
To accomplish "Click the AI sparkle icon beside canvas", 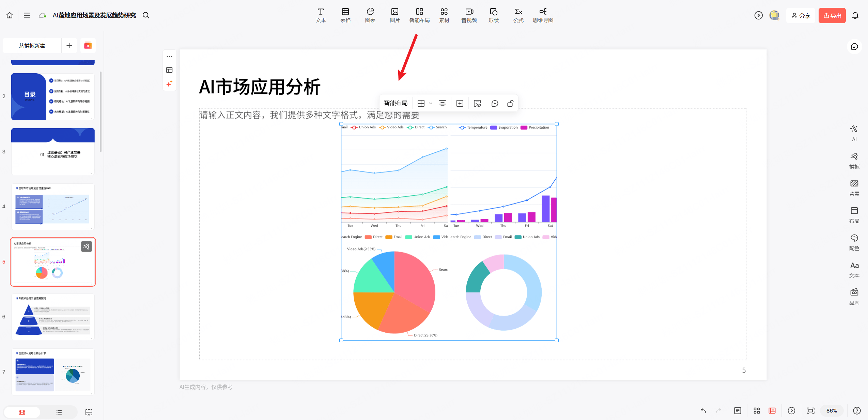I will click(169, 84).
